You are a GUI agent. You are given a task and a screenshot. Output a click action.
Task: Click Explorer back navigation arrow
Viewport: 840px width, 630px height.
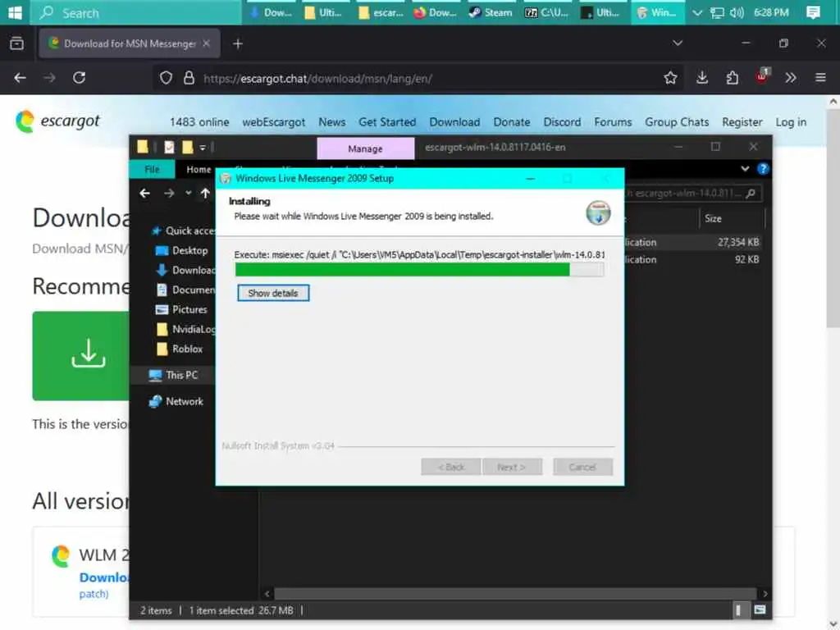[x=144, y=194]
